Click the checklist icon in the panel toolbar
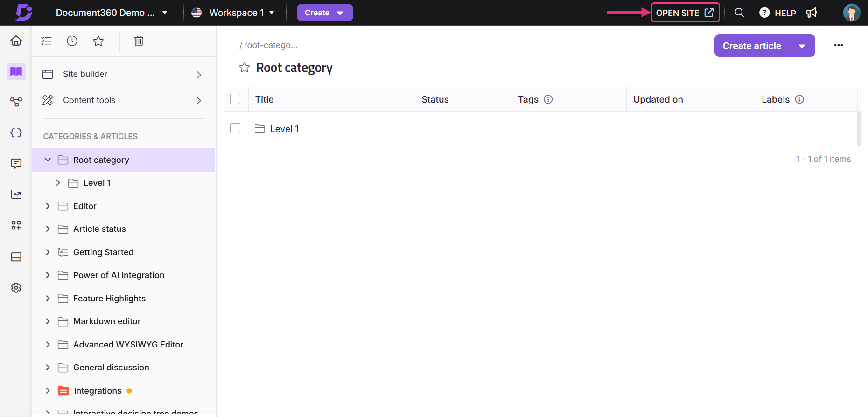 (x=46, y=41)
